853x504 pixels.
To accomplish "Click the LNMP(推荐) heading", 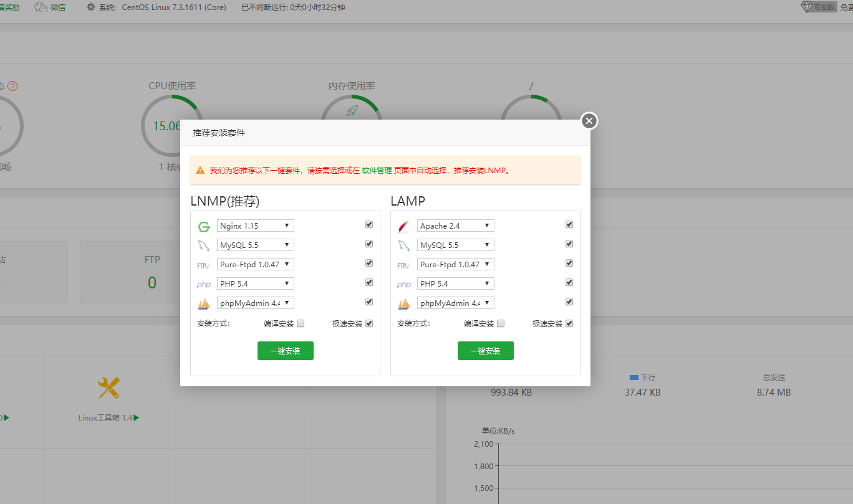I will (x=225, y=201).
